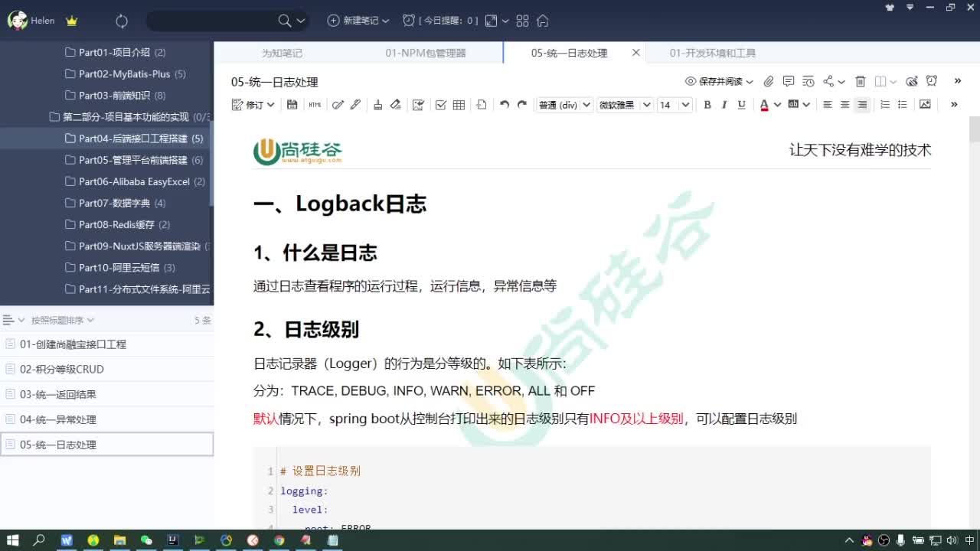Switch to the 01-NPM包管理器 tab

pyautogui.click(x=426, y=53)
